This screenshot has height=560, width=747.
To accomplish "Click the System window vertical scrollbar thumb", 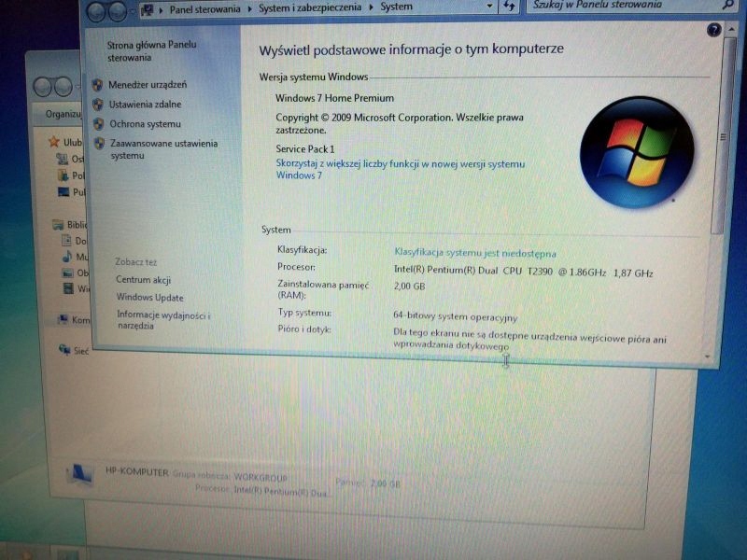I will coord(722,137).
